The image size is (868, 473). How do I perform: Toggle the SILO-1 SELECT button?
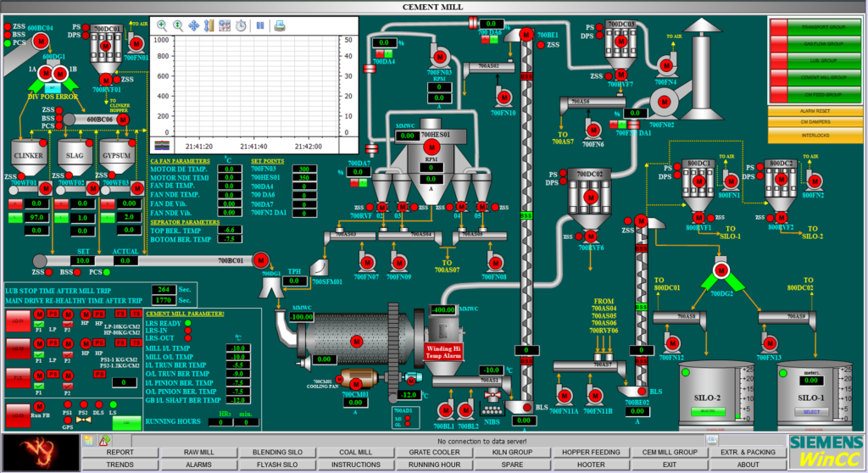[811, 411]
